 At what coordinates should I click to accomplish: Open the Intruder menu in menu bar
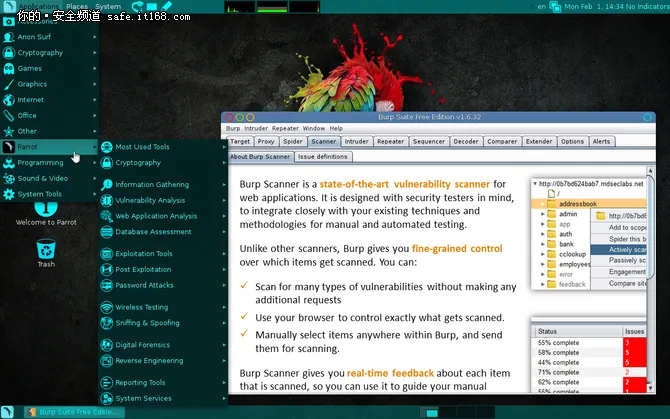256,128
